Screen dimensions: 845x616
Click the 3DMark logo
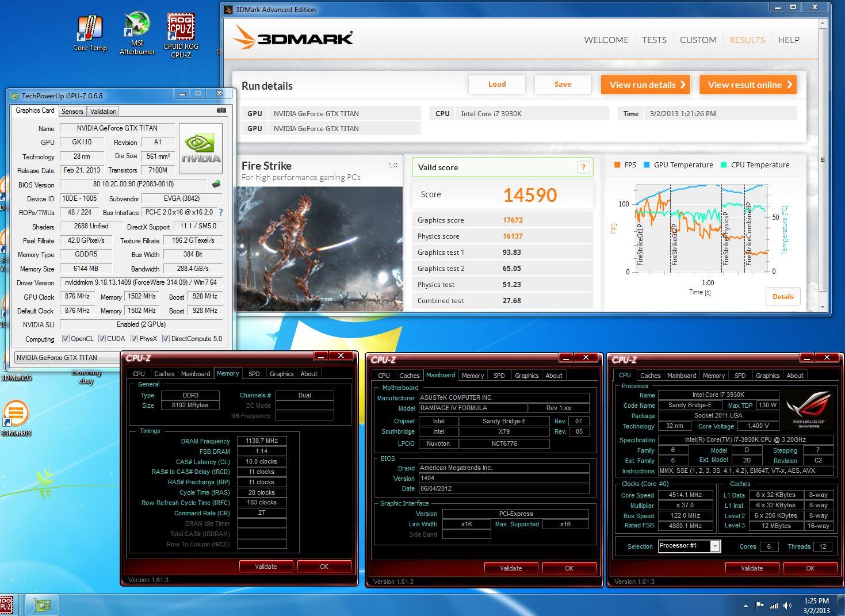pos(293,38)
